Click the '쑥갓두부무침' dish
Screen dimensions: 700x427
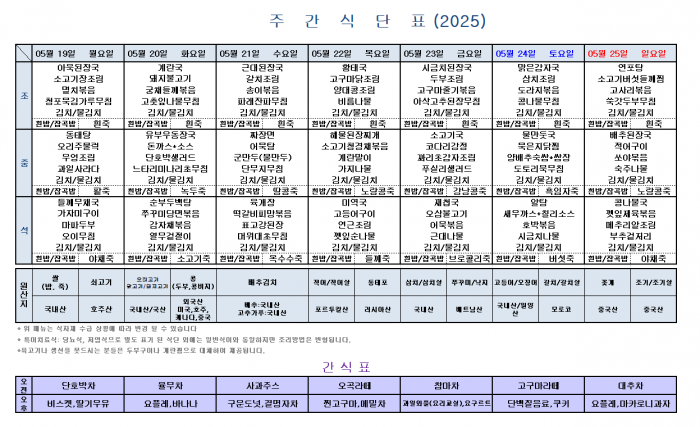coord(630,101)
